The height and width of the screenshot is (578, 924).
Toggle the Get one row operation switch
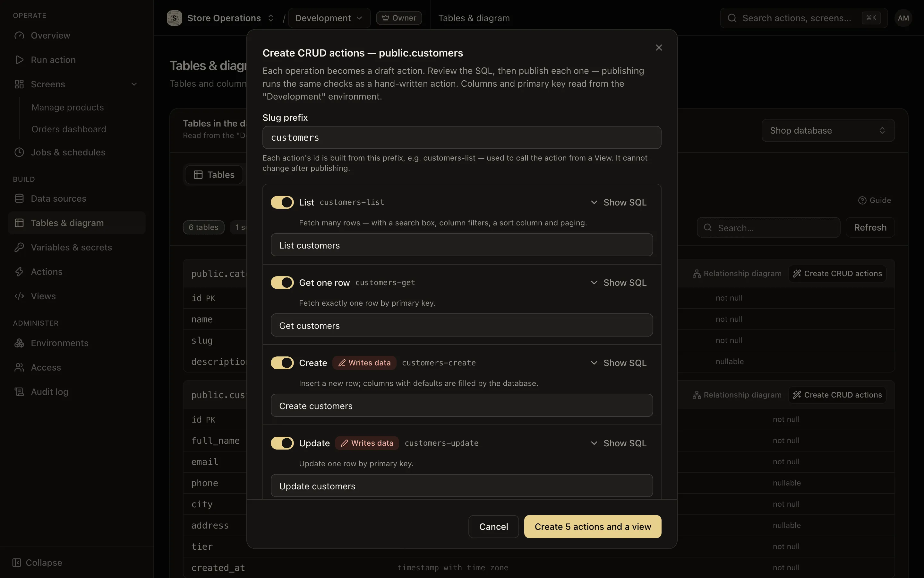(282, 283)
